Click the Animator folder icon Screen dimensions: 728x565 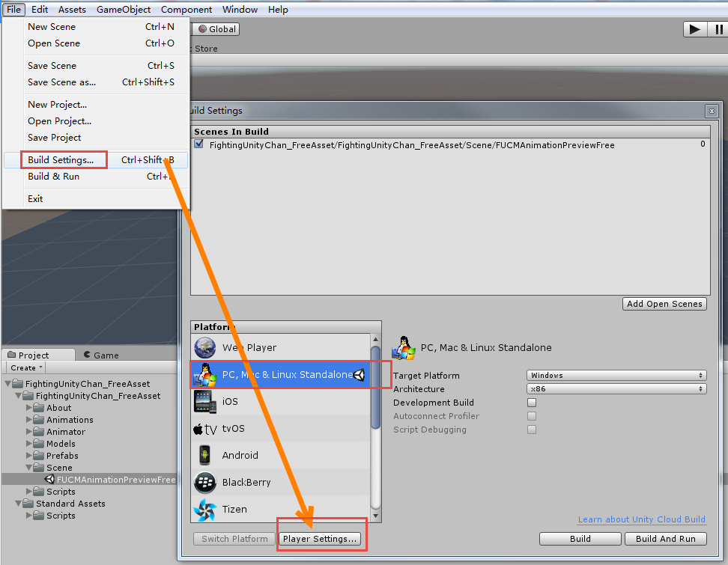coord(39,432)
